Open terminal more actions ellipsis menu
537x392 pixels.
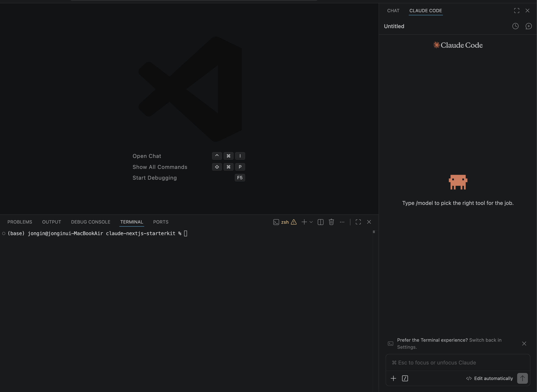(342, 222)
